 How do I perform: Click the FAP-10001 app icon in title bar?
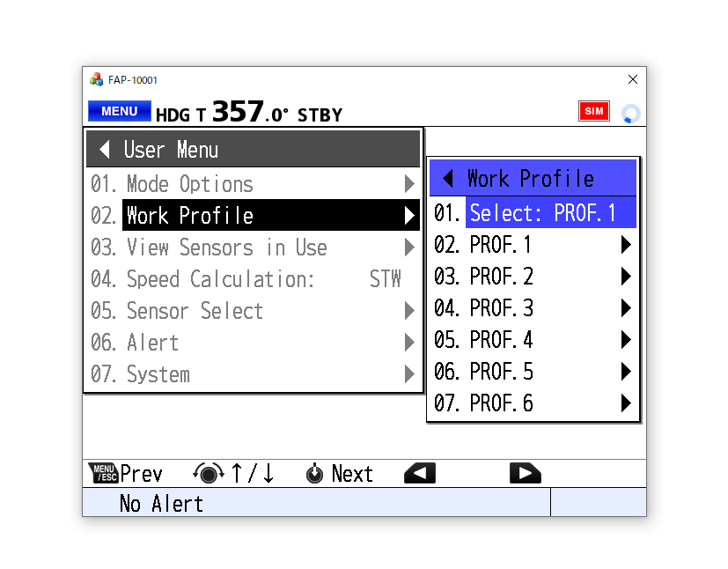tap(96, 79)
